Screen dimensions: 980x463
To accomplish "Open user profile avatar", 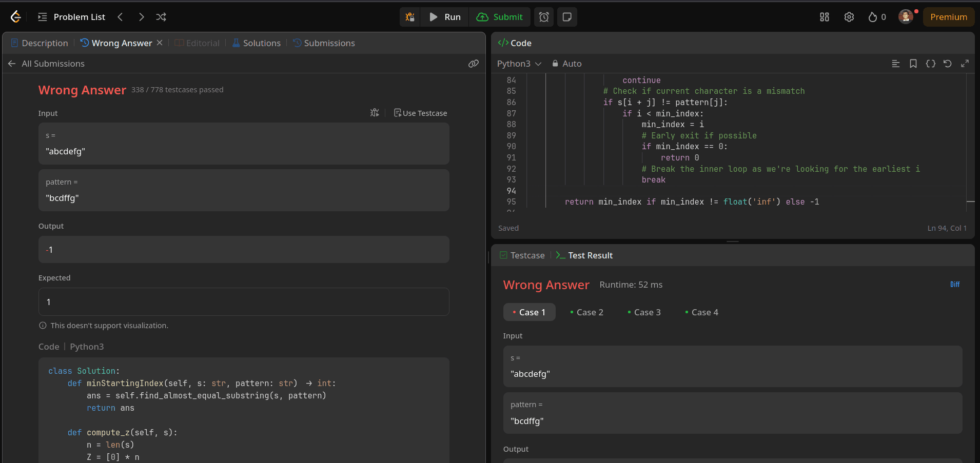I will click(x=906, y=16).
